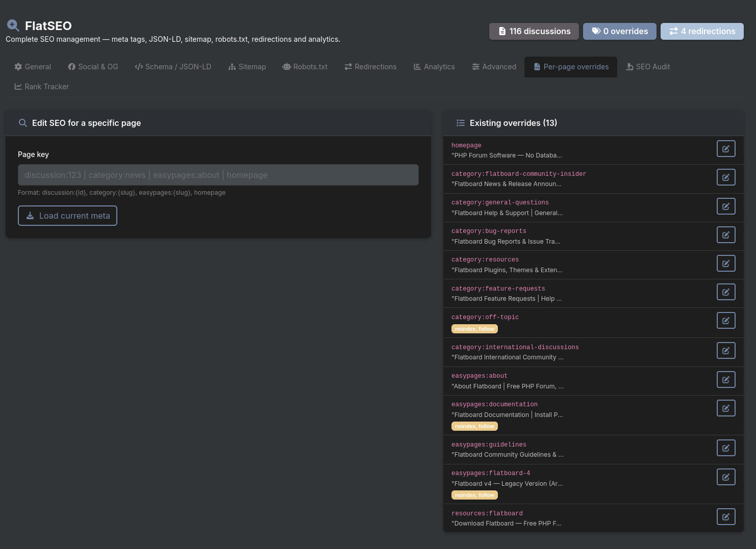Click the 0 overrides badge
Screen dimensions: 756x549
pos(619,31)
